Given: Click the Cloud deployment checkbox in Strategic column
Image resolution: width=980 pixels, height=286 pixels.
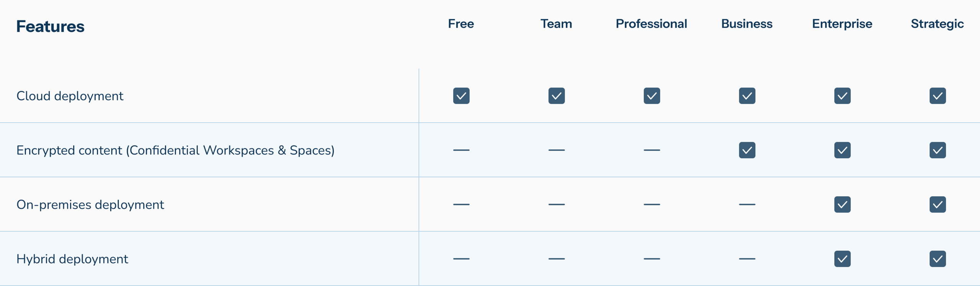Looking at the screenshot, I should point(938,96).
